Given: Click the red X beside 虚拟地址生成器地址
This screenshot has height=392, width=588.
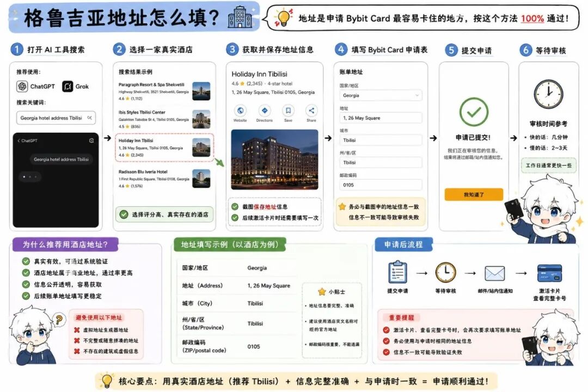Looking at the screenshot, I should (x=77, y=330).
